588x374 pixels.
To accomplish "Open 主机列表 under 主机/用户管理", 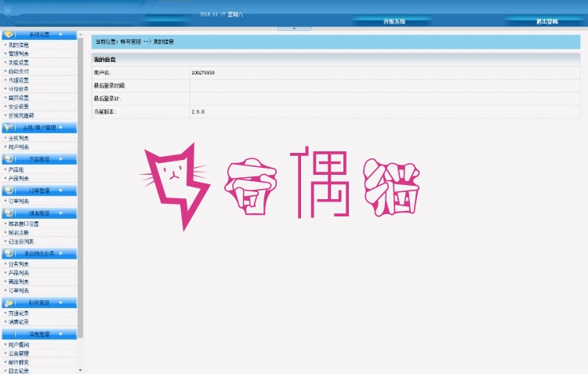I will [x=19, y=138].
